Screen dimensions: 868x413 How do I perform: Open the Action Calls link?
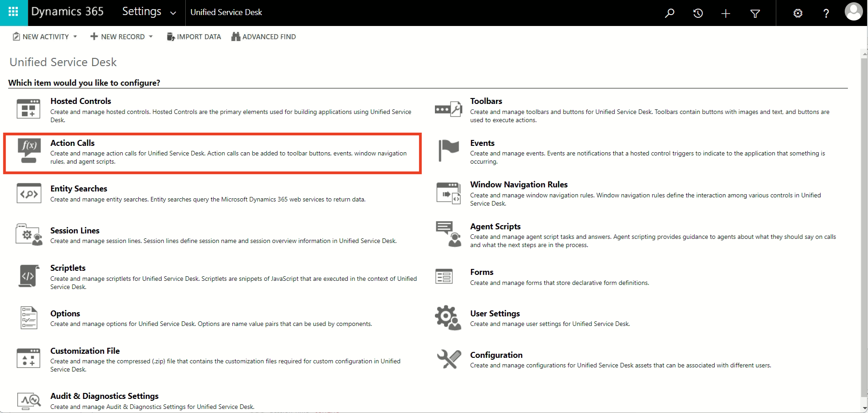point(73,143)
